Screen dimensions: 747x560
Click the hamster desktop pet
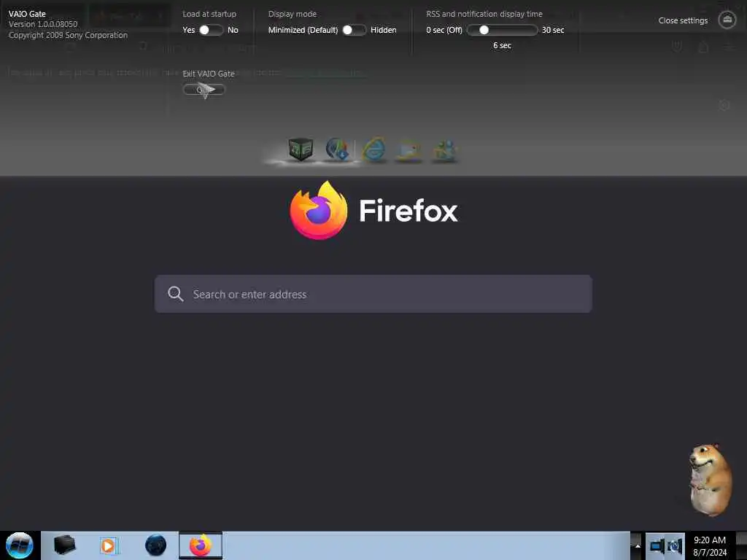[x=710, y=480]
